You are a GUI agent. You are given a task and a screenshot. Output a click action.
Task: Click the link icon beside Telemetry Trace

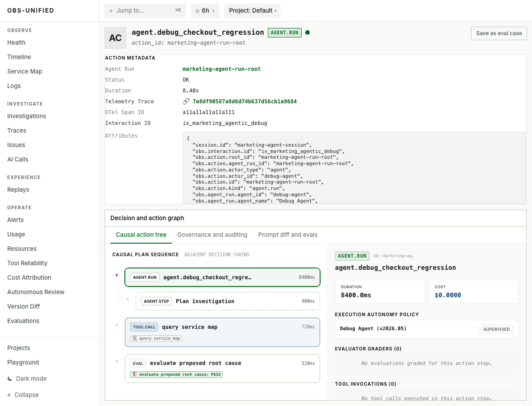pyautogui.click(x=186, y=101)
